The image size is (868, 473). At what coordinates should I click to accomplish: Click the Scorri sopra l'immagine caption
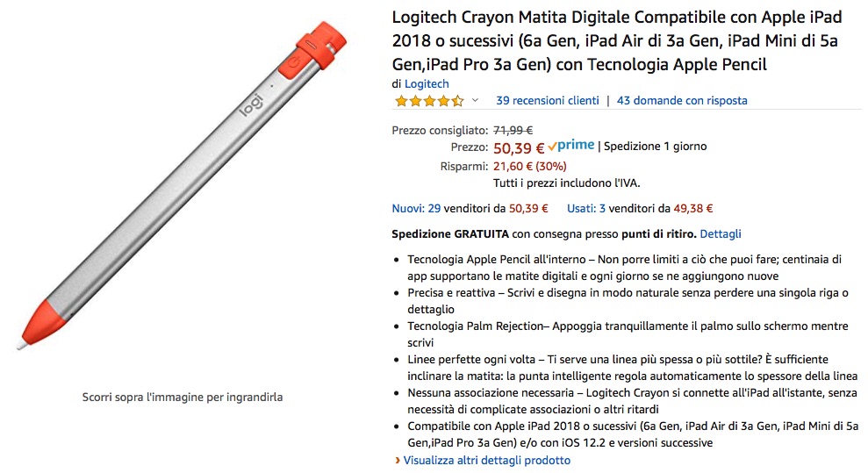[x=183, y=398]
